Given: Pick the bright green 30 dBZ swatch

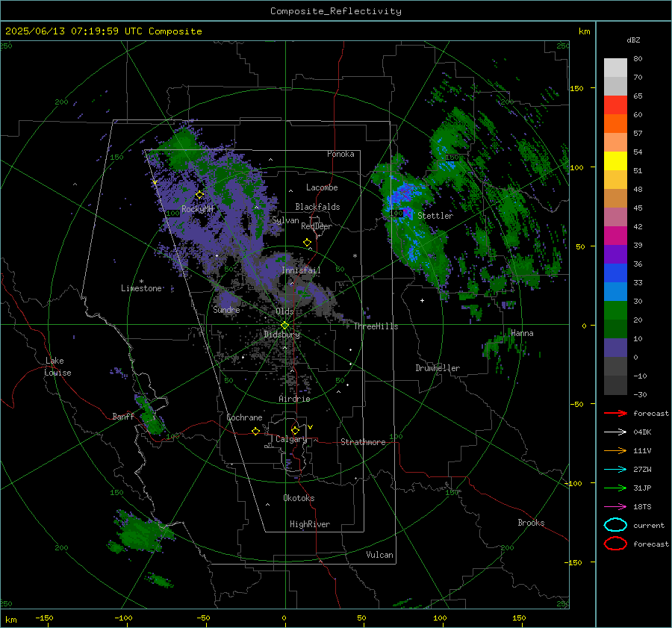Looking at the screenshot, I should 615,311.
